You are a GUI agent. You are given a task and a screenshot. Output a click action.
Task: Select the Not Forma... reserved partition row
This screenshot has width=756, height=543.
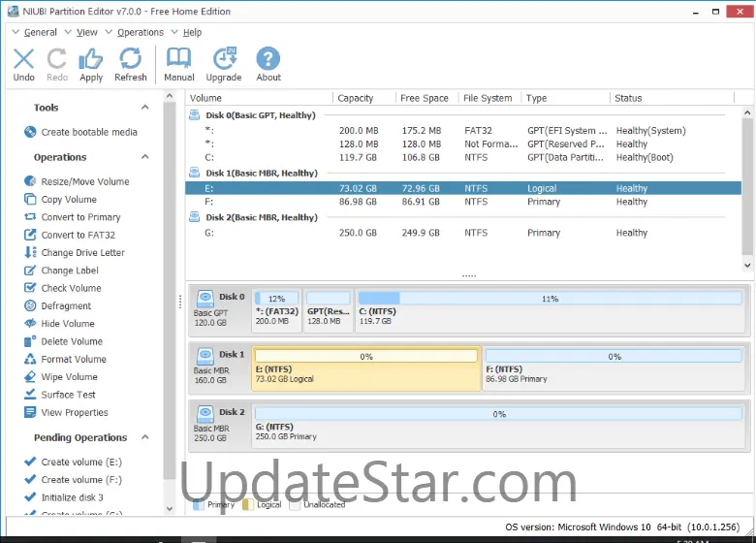click(x=463, y=144)
